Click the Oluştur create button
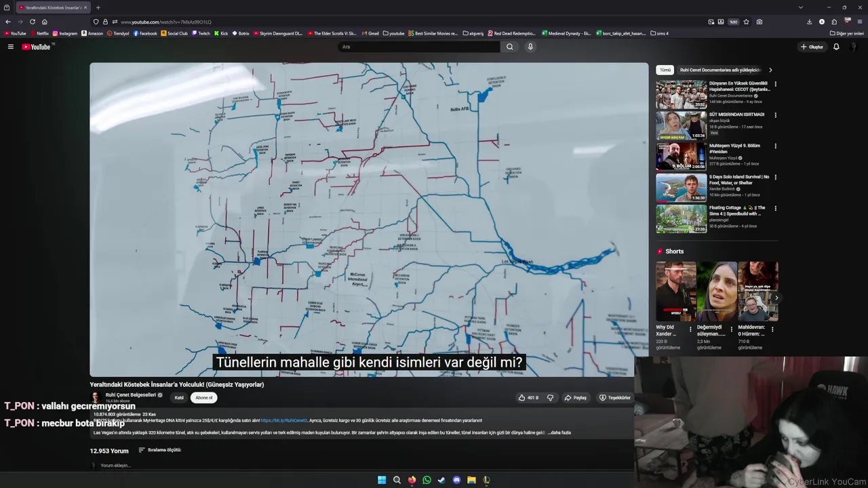Viewport: 868px width, 488px height. point(812,47)
